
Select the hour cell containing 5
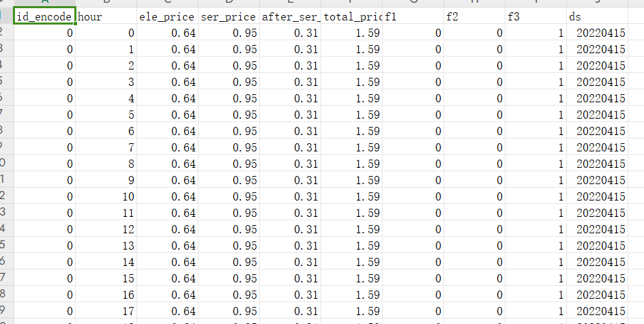pos(106,115)
